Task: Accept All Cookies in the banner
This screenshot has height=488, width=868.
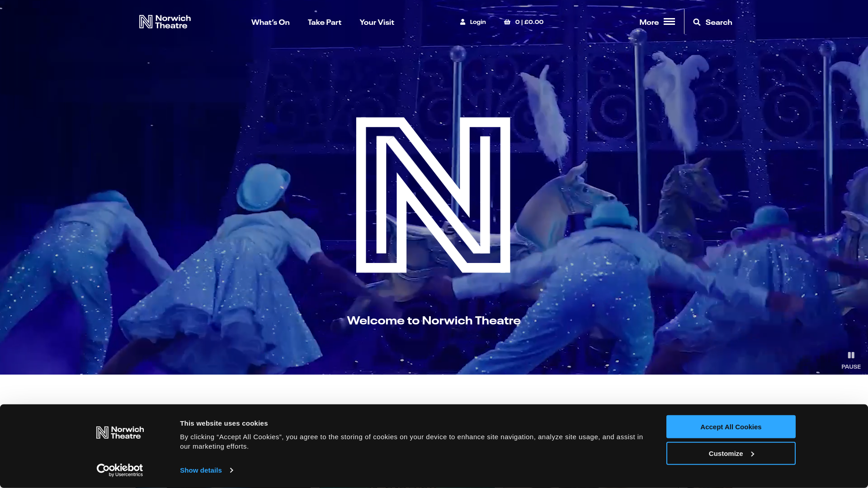Action: pyautogui.click(x=731, y=427)
